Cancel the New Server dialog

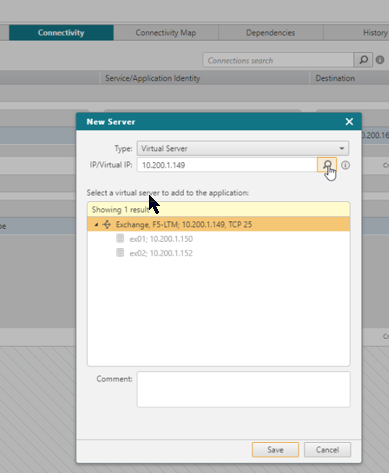point(327,450)
